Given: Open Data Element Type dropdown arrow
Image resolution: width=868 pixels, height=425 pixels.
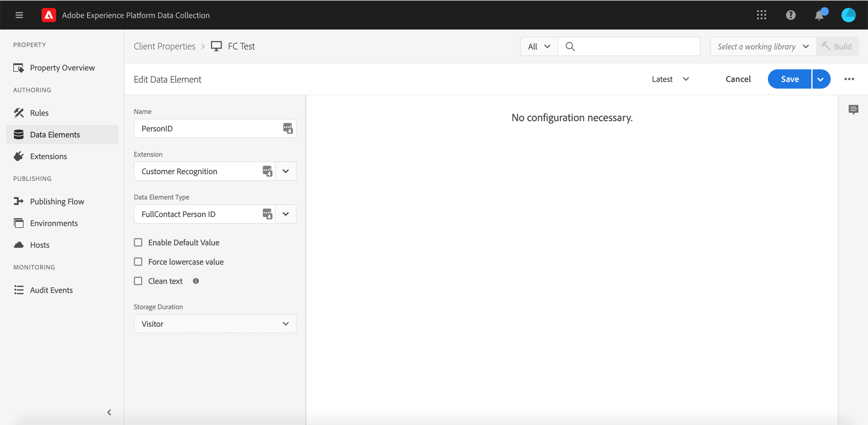Looking at the screenshot, I should 285,214.
